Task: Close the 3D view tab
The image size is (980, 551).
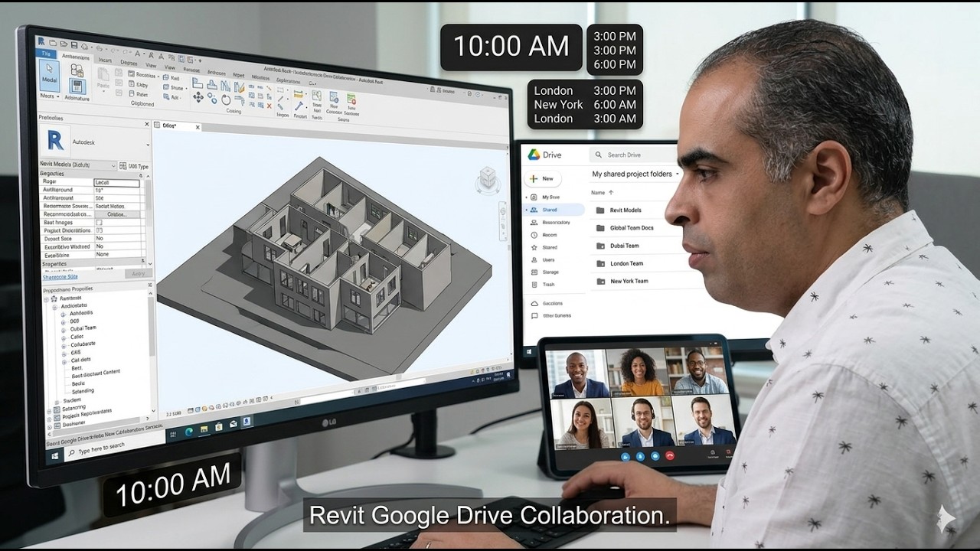Action: click(x=197, y=127)
